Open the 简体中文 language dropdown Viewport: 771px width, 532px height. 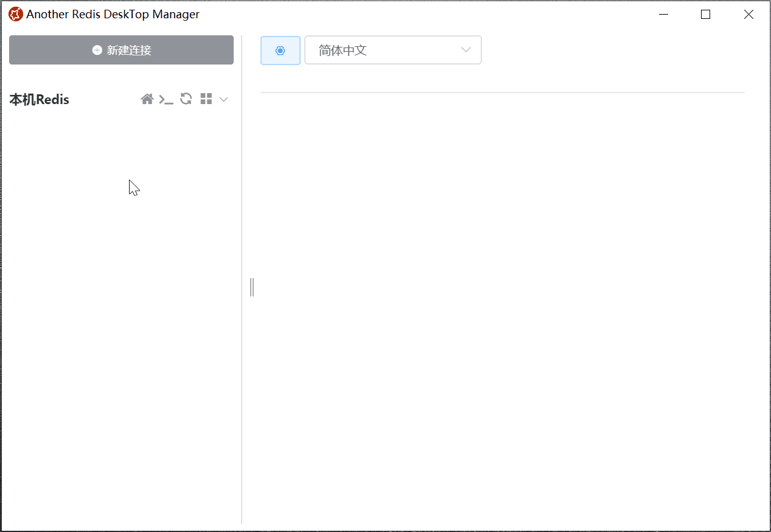[x=383, y=51]
